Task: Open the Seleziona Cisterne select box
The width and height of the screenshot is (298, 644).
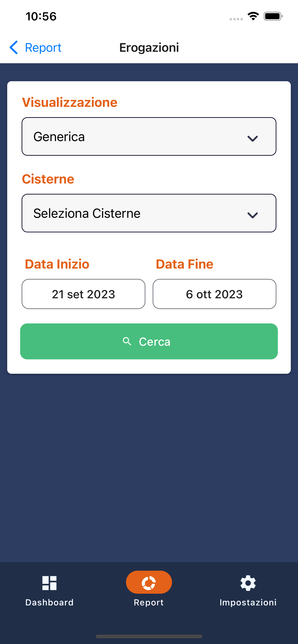Action: pyautogui.click(x=149, y=213)
